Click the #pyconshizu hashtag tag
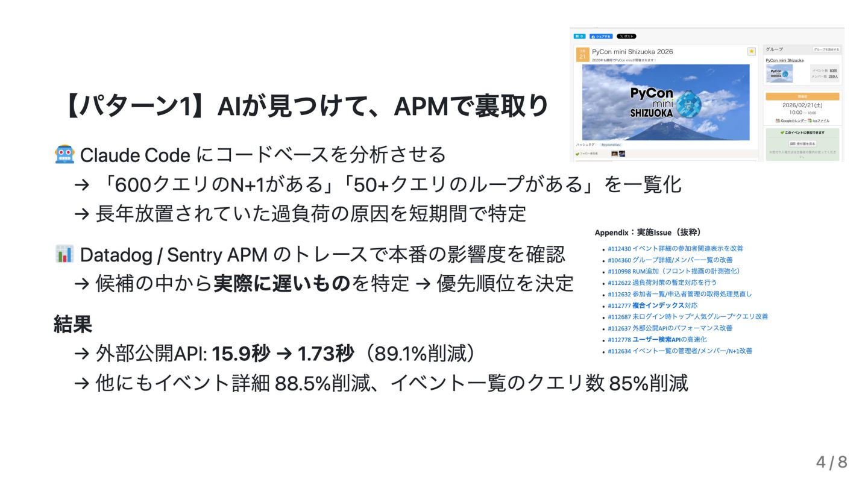The image size is (868, 488). (x=611, y=145)
